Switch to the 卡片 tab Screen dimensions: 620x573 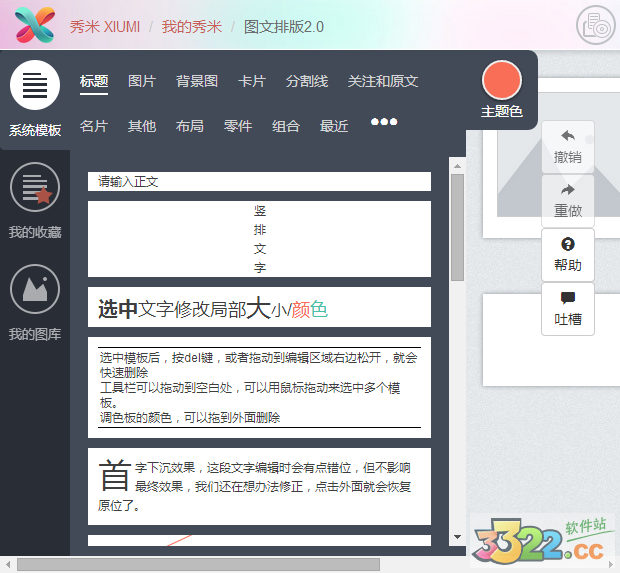click(x=252, y=81)
